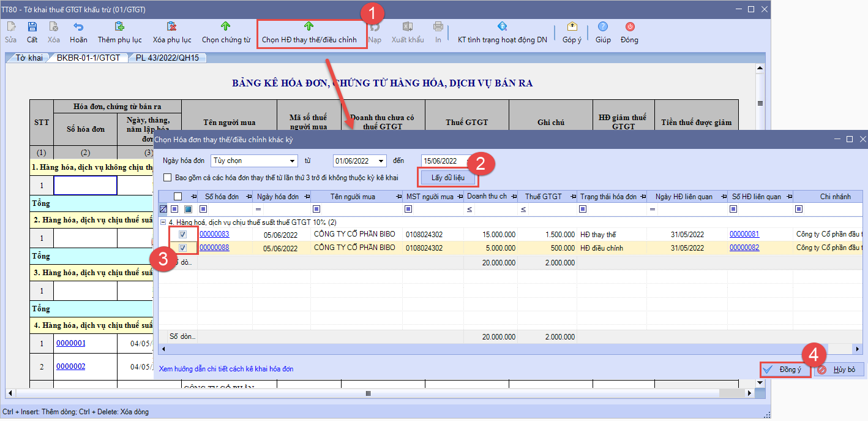868x421 pixels.
Task: Uncheck the checkbox for invoice 00000088
Action: 183,248
